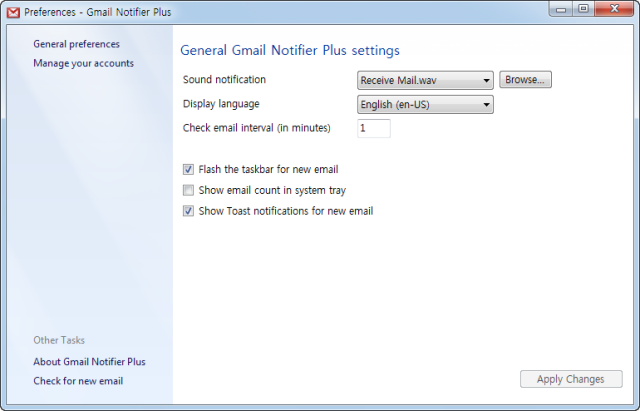The width and height of the screenshot is (640, 411).
Task: Open About Gmail Notifier Plus
Action: point(89,362)
